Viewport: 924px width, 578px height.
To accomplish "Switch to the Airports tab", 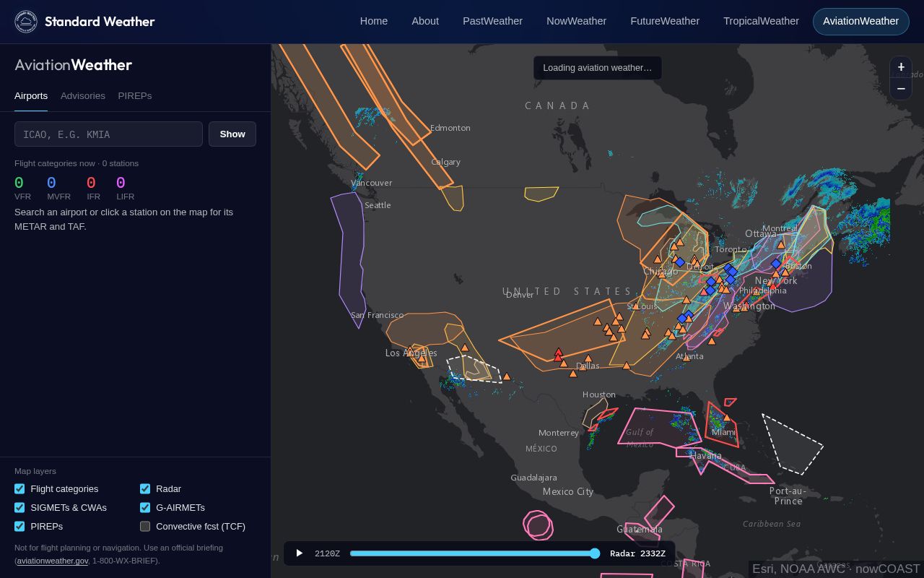I will [31, 96].
